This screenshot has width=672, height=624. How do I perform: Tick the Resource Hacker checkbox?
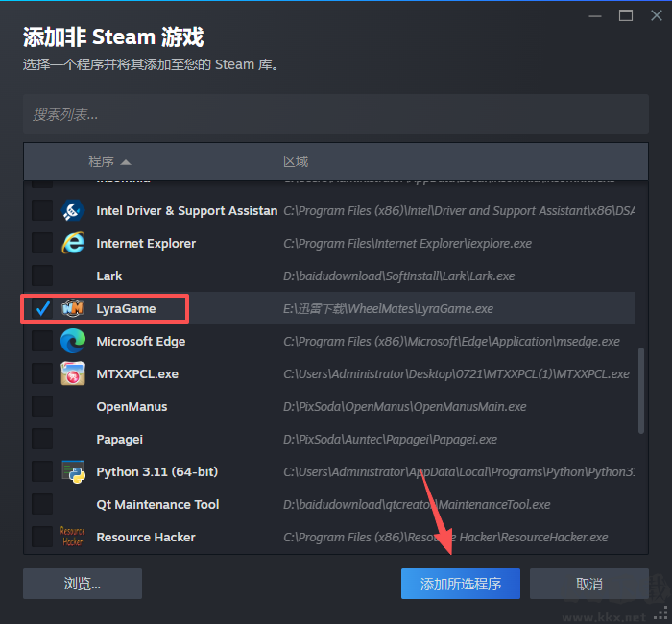[x=42, y=537]
